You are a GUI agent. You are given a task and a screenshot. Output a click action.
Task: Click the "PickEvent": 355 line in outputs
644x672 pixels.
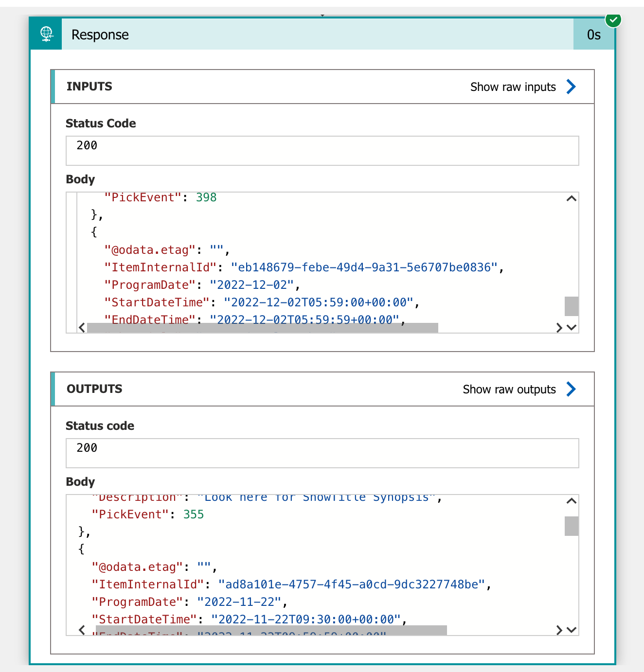click(148, 514)
